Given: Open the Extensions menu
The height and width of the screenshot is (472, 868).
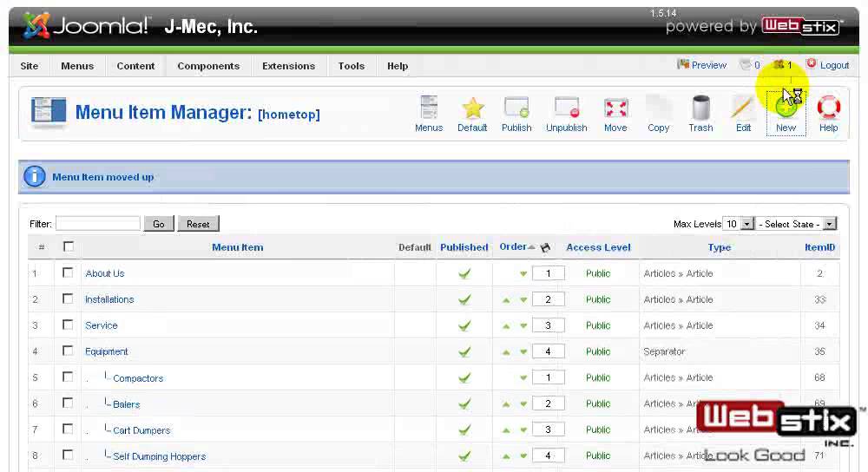Looking at the screenshot, I should click(x=288, y=66).
